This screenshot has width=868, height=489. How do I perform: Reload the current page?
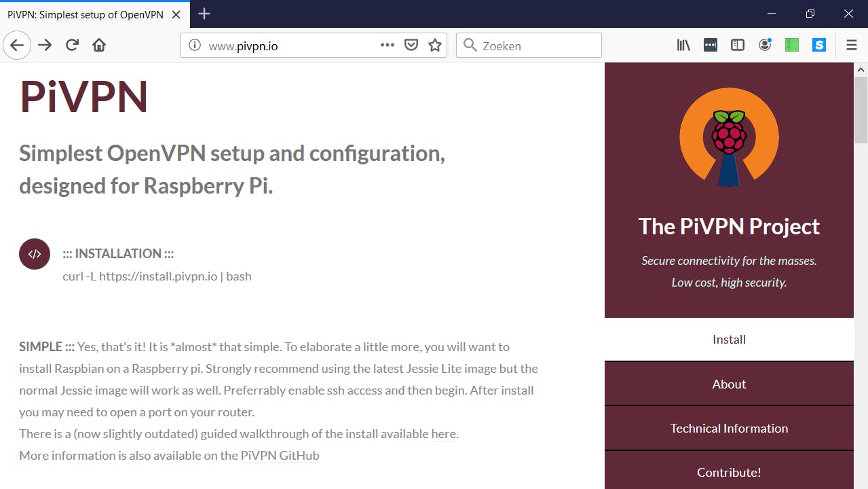[x=72, y=46]
